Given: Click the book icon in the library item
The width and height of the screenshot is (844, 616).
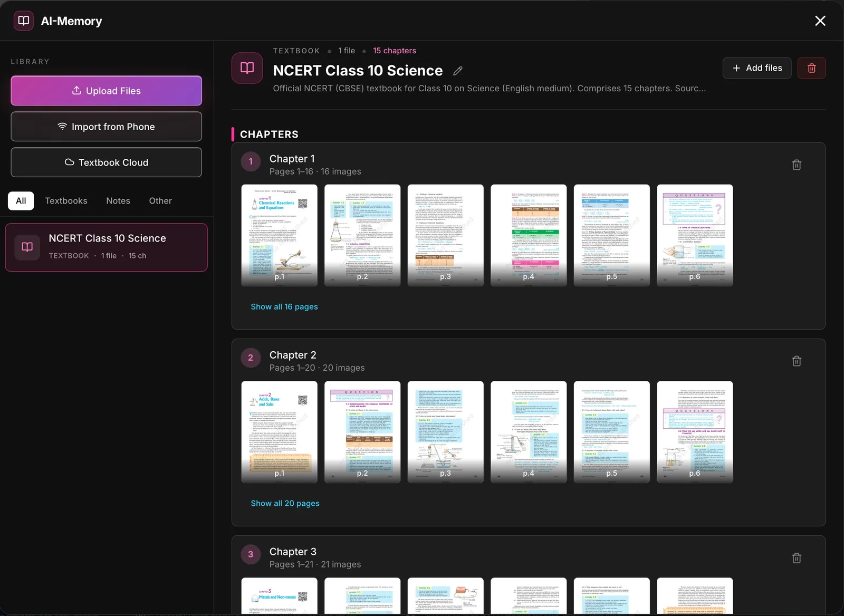Looking at the screenshot, I should pos(27,247).
